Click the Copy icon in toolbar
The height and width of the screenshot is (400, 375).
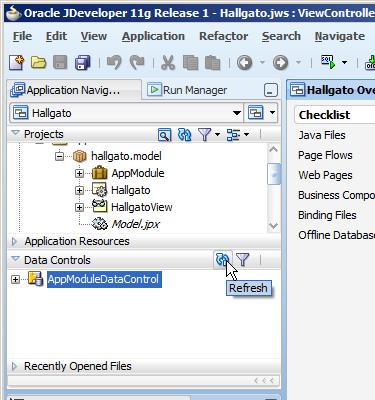tap(190, 62)
